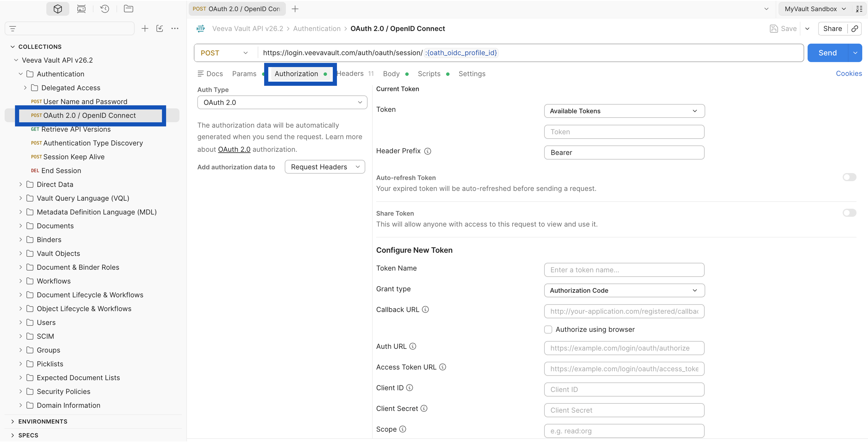Switch to the Params tab
This screenshot has height=442, width=868.
244,74
